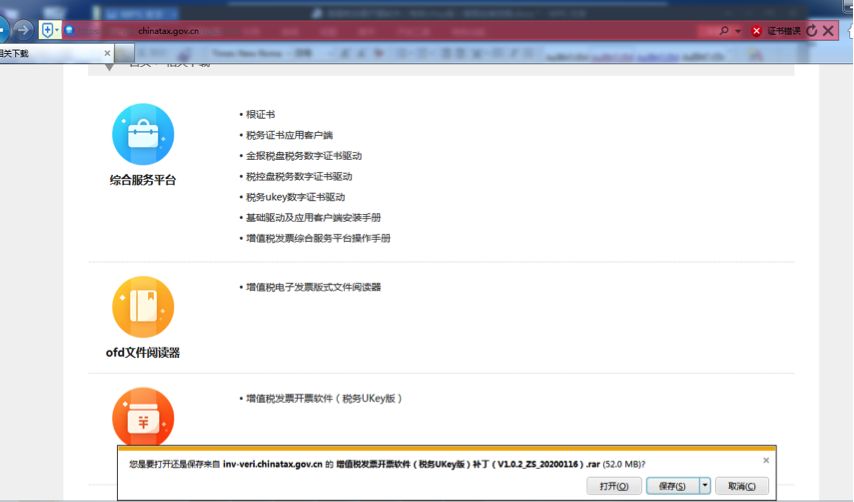Click the browser forward arrow button
Image resolution: width=854 pixels, height=502 pixels.
23,30
